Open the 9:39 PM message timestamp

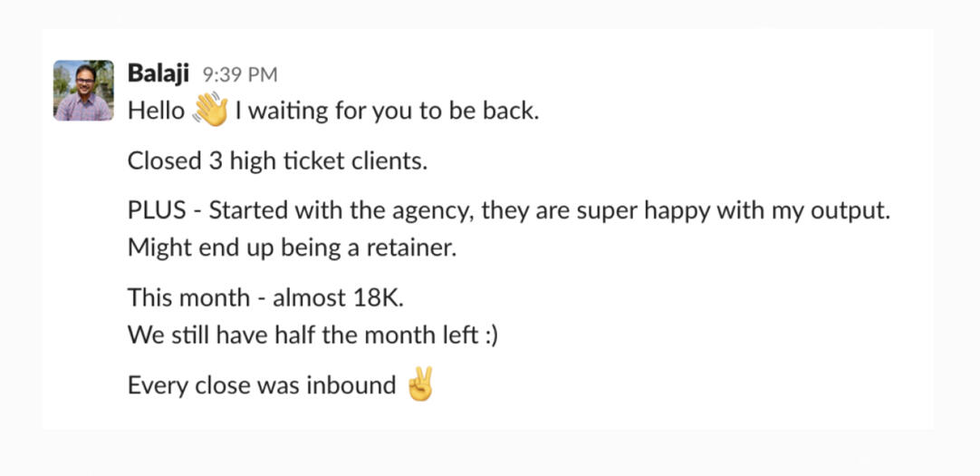pos(240,75)
